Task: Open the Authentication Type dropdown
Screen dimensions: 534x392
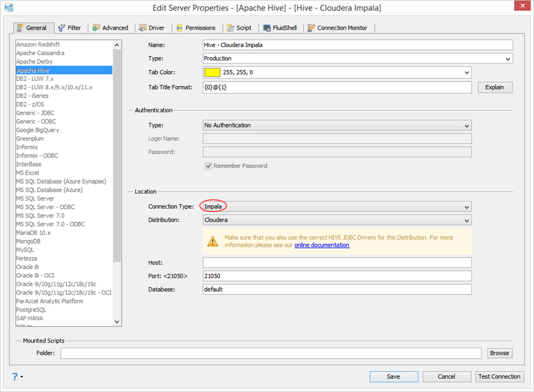Action: click(x=337, y=125)
